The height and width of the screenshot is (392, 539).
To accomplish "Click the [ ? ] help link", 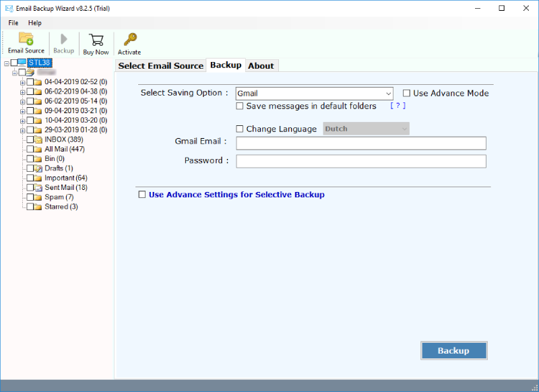I will (x=398, y=106).
